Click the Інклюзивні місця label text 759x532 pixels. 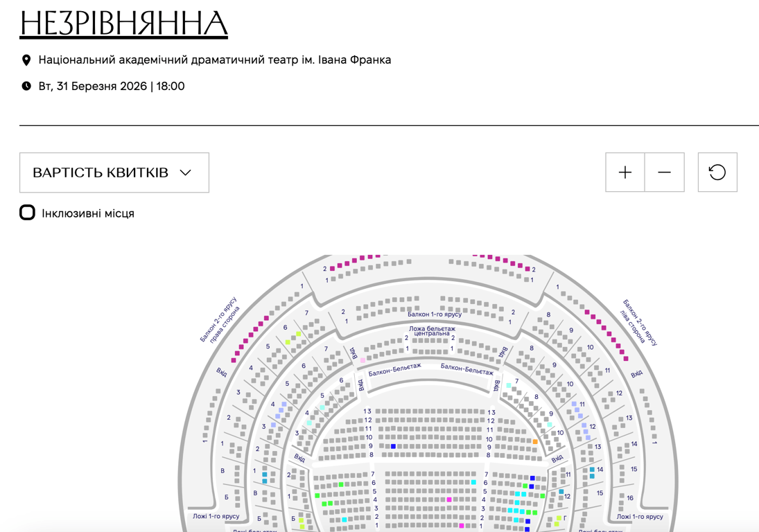click(x=88, y=213)
